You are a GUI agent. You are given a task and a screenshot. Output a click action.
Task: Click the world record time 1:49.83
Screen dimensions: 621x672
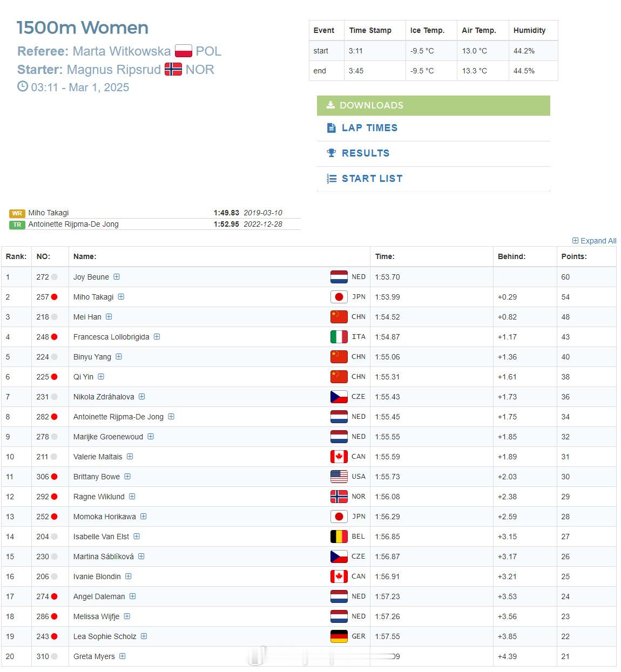(x=226, y=213)
